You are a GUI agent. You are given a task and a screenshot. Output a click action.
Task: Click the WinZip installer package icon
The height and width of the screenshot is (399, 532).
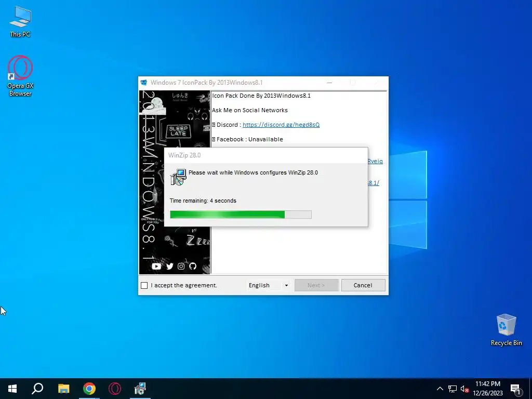point(178,177)
